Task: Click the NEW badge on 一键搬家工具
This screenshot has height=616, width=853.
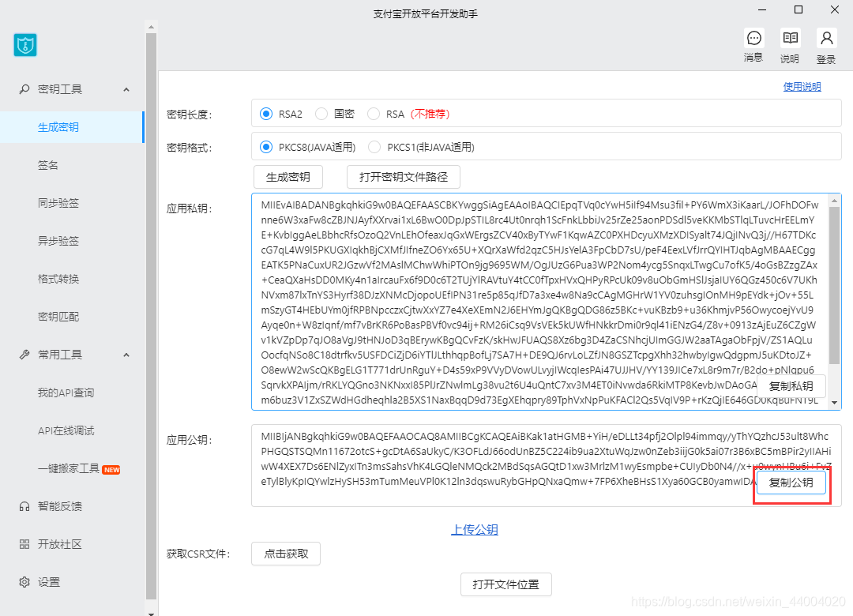Action: (111, 470)
